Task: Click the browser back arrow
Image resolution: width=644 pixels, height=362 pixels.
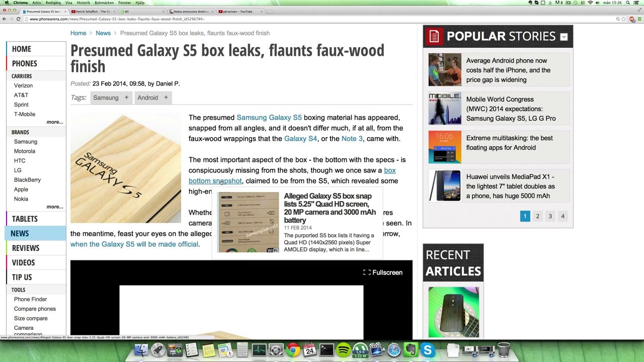Action: 5,19
